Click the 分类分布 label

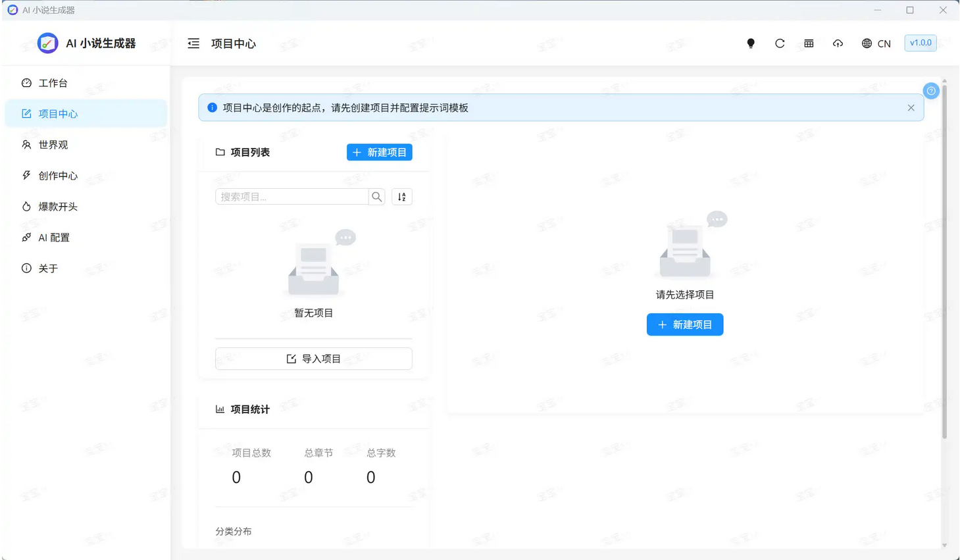pyautogui.click(x=234, y=531)
